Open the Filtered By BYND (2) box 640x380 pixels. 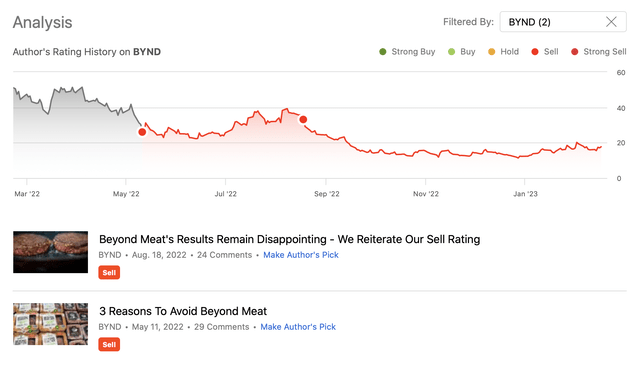563,22
